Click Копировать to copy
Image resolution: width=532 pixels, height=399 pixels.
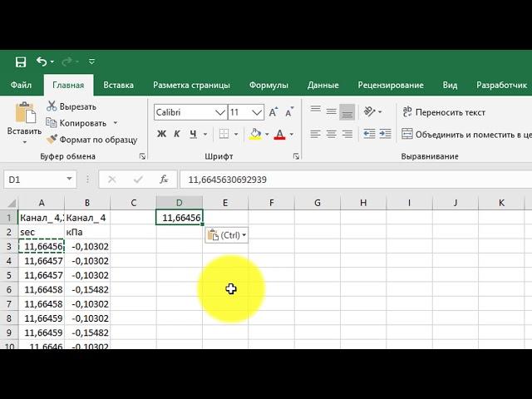(x=76, y=123)
